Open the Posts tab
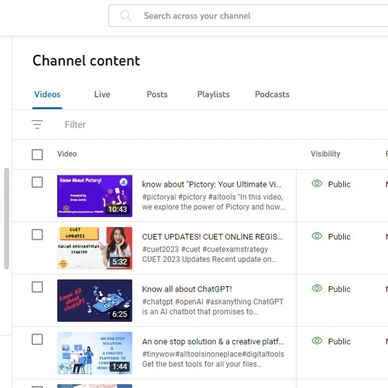Viewport: 388px width, 388px height. (157, 94)
